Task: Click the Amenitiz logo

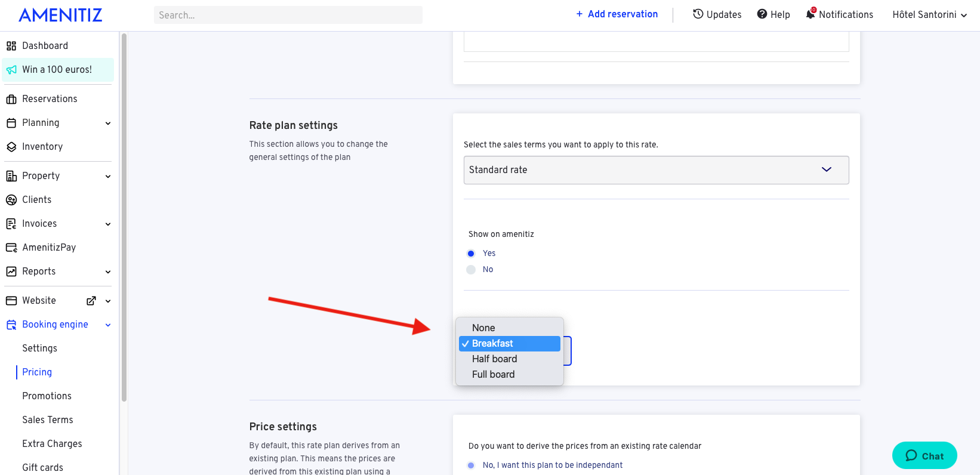Action: pyautogui.click(x=60, y=15)
